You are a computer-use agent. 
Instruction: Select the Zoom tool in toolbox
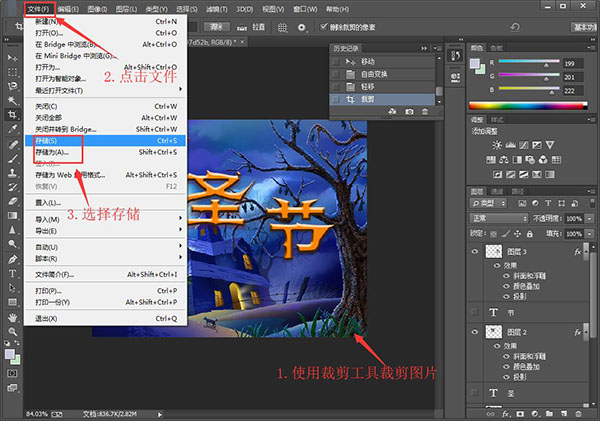click(12, 331)
